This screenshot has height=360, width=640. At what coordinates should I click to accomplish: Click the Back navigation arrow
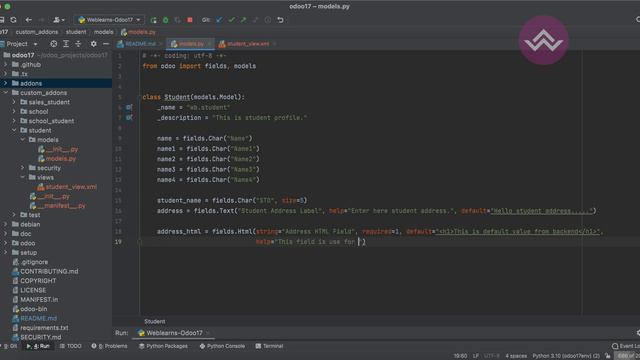point(29,20)
